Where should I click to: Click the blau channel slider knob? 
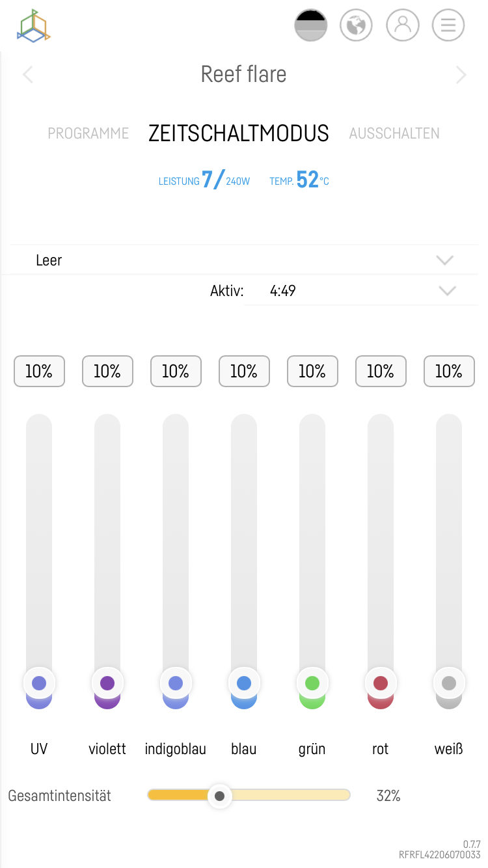[x=244, y=683]
